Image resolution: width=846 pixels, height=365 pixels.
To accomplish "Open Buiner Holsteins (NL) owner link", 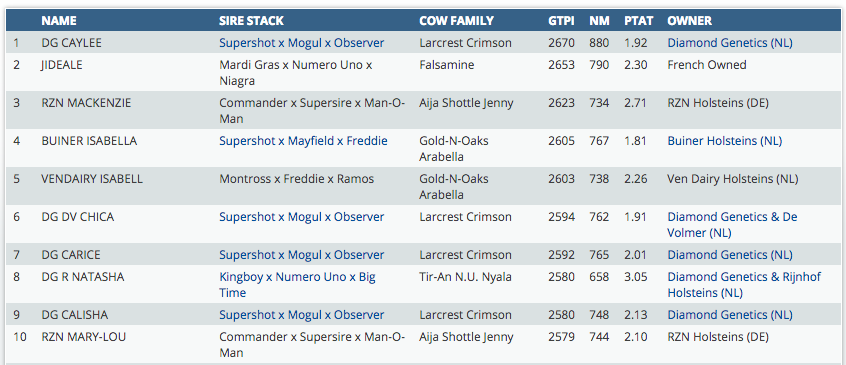I will coord(725,141).
